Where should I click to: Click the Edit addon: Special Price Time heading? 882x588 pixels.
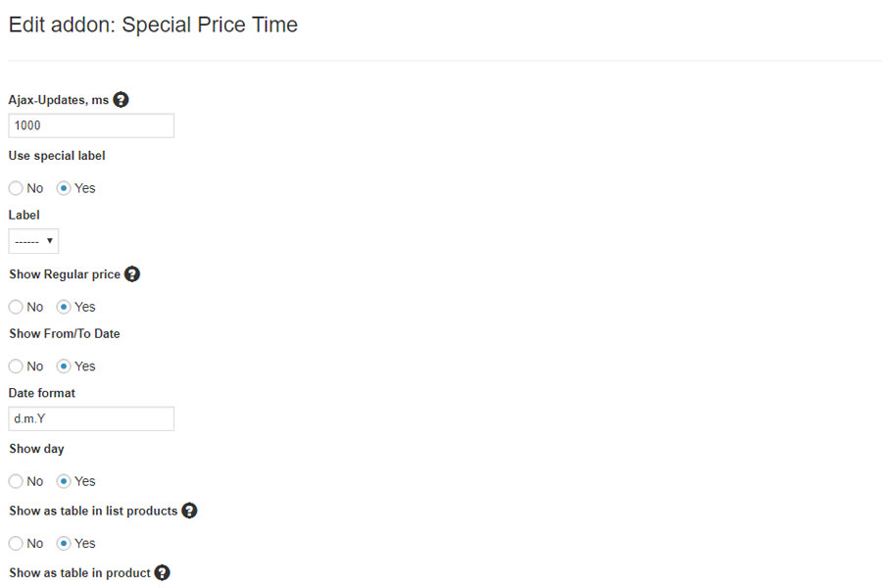pyautogui.click(x=153, y=25)
